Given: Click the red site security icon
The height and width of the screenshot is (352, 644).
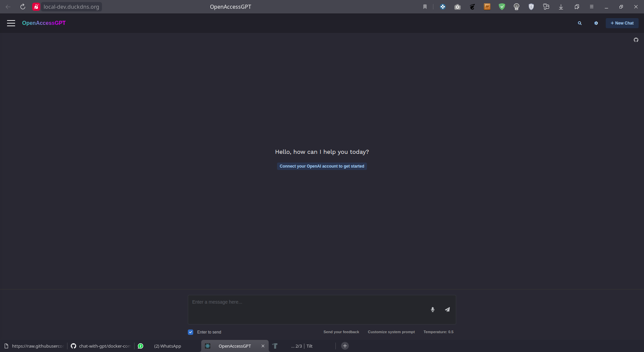Looking at the screenshot, I should (x=36, y=7).
